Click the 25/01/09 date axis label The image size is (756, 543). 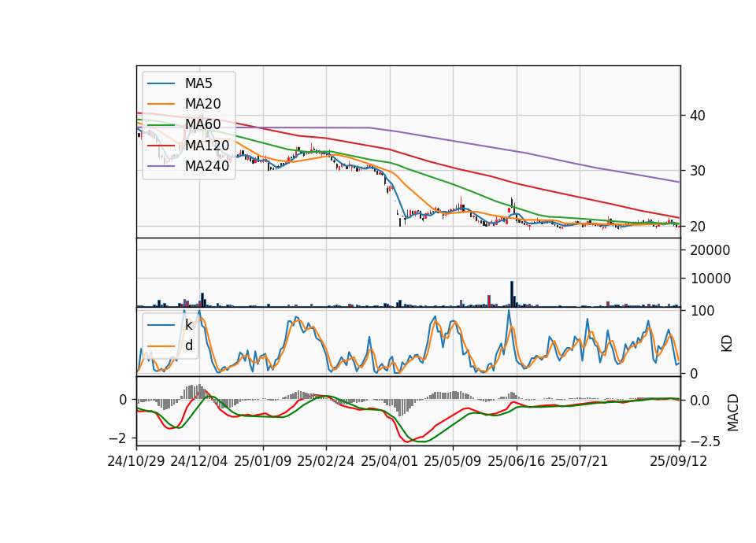pos(263,461)
